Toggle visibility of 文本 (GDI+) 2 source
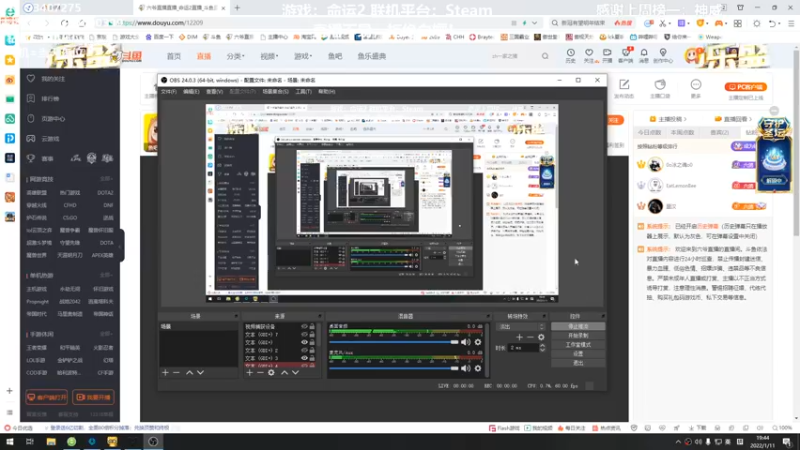 point(304,351)
